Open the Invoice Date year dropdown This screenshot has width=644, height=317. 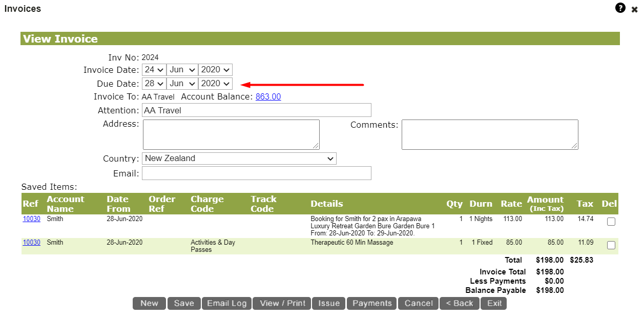(x=215, y=69)
